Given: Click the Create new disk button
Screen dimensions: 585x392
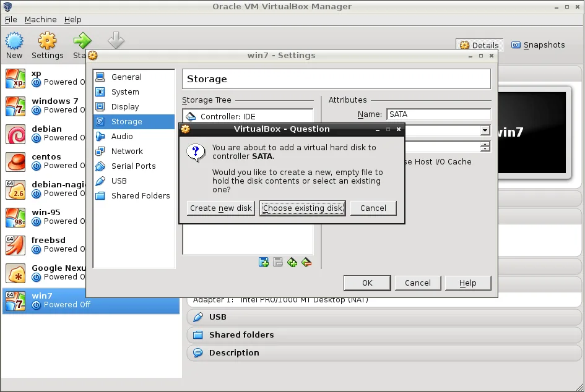Looking at the screenshot, I should point(220,208).
